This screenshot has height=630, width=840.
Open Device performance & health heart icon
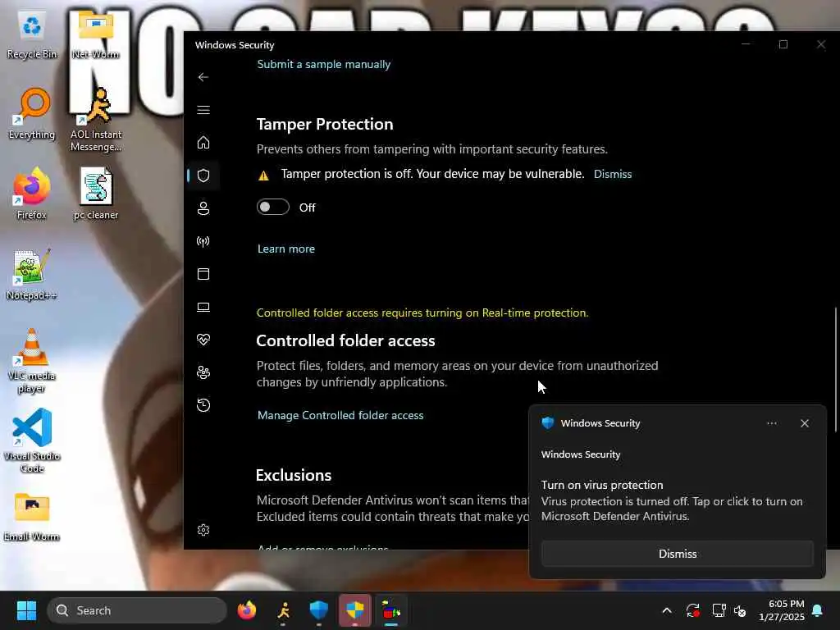coord(203,340)
